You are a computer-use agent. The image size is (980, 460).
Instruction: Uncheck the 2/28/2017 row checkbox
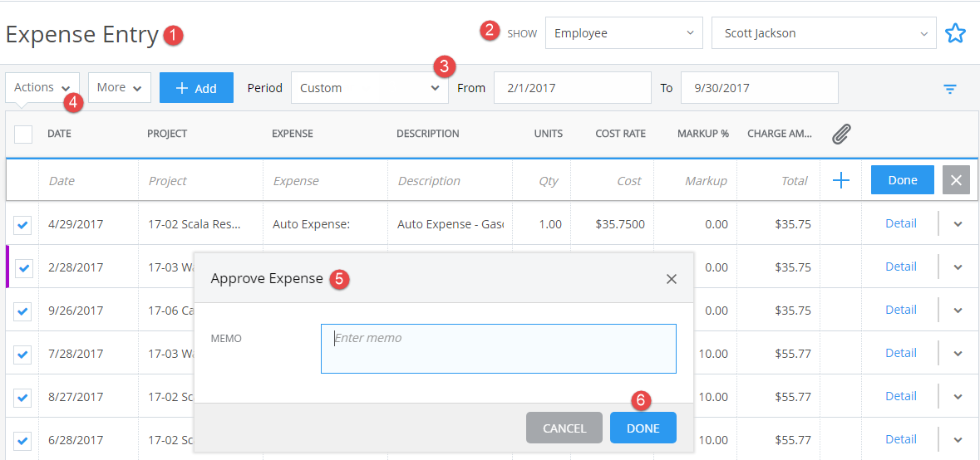coord(24,267)
